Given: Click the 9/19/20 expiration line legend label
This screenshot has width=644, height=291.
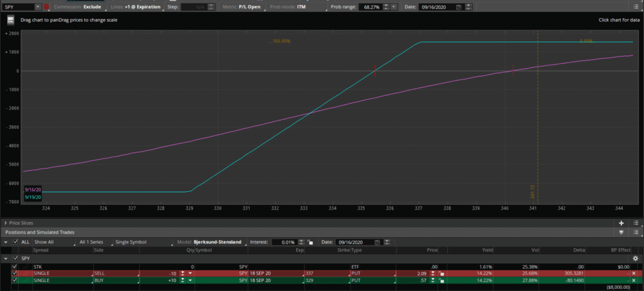Looking at the screenshot, I should [x=33, y=197].
